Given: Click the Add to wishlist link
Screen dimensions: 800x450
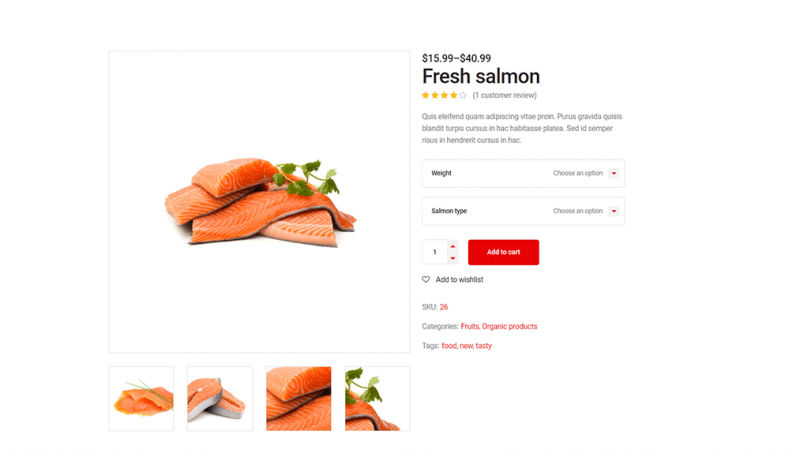Looking at the screenshot, I should point(459,280).
